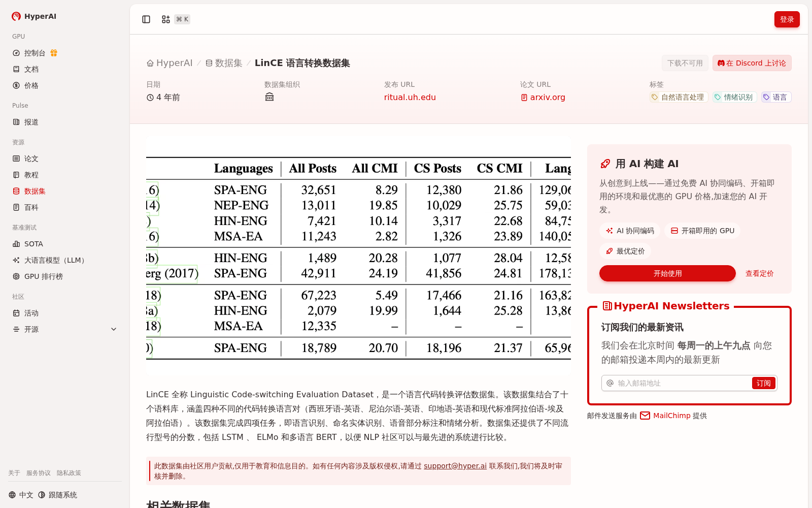812x508 pixels.
Task: Click the 语言 tag
Action: coord(776,97)
